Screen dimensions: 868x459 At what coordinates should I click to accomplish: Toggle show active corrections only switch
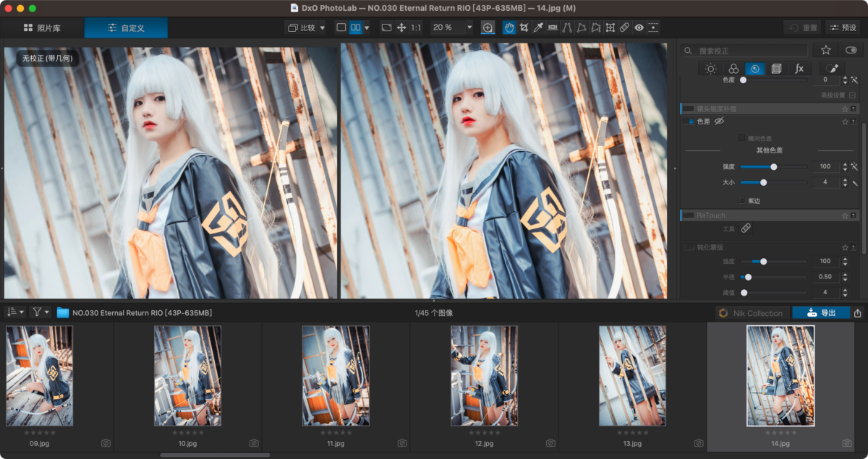(851, 50)
